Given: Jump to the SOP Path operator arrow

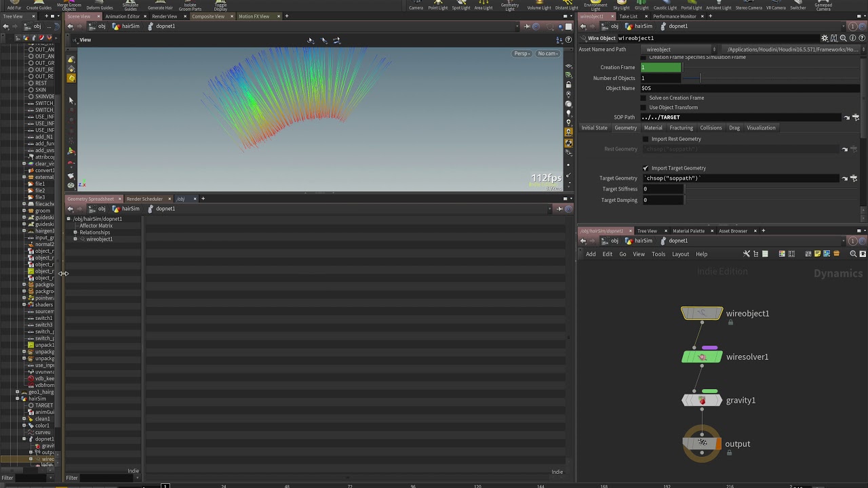Looking at the screenshot, I should pyautogui.click(x=846, y=117).
